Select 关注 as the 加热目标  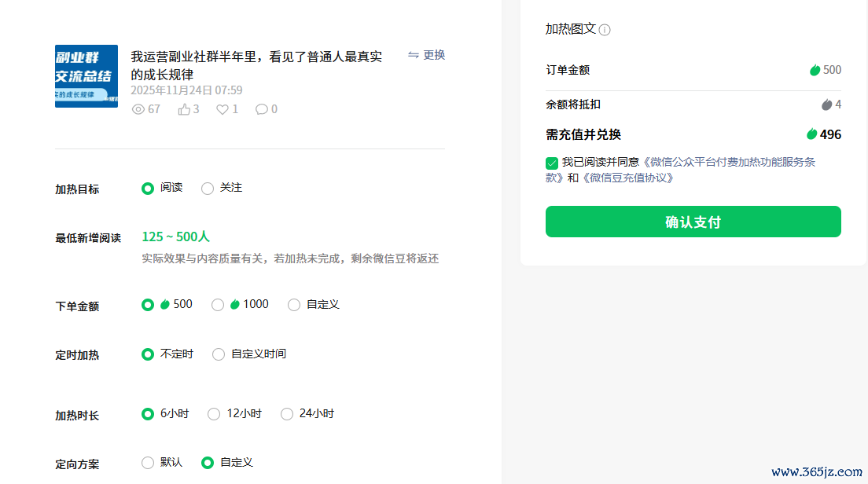pos(208,189)
